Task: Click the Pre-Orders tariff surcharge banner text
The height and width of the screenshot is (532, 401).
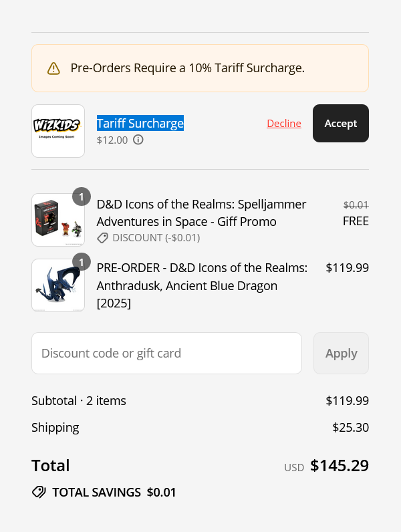Action: [188, 68]
